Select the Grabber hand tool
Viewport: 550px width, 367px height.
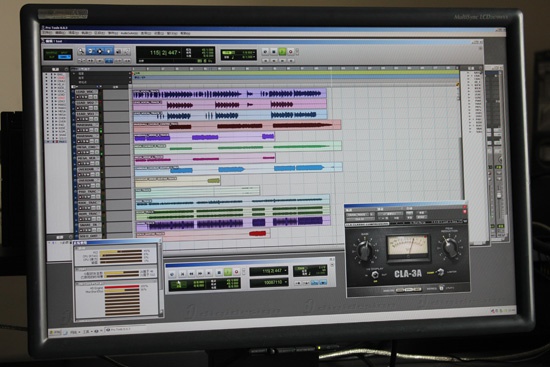pos(108,52)
